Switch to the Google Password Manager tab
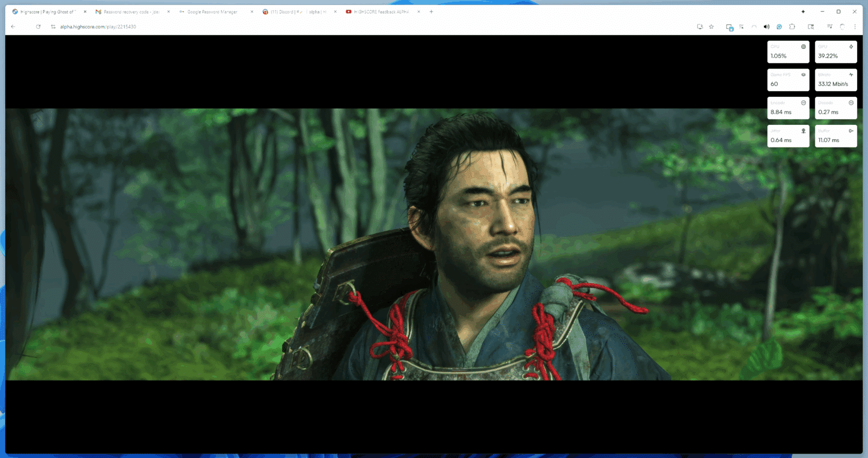 point(212,12)
